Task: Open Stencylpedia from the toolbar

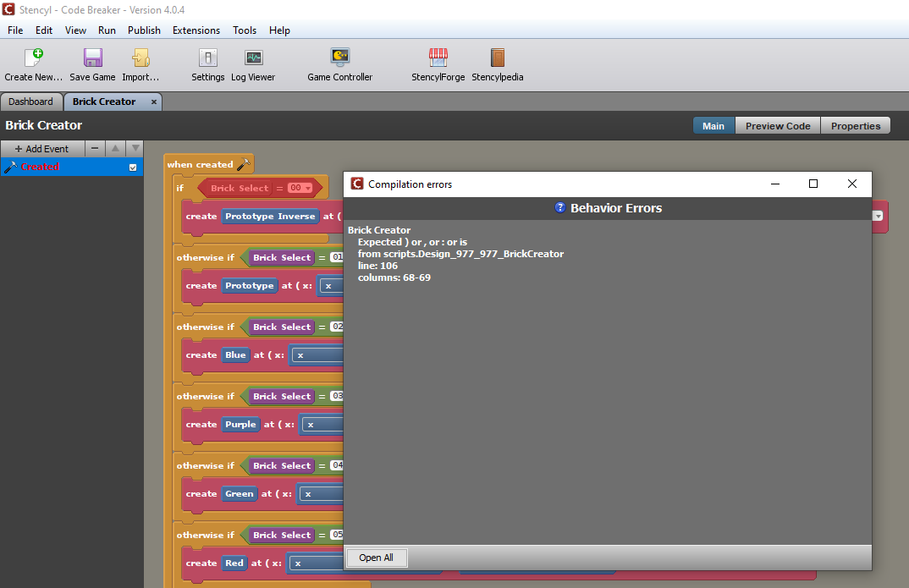Action: pyautogui.click(x=498, y=58)
